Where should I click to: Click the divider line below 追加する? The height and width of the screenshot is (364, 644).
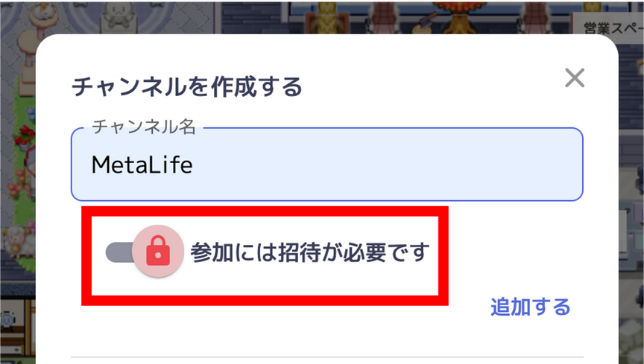(327, 357)
